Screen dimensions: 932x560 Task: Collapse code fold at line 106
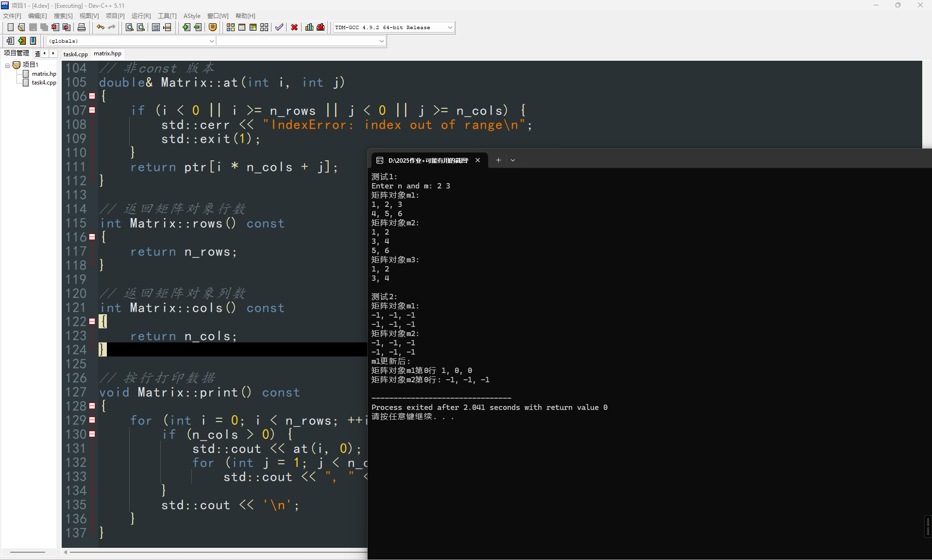tap(92, 96)
